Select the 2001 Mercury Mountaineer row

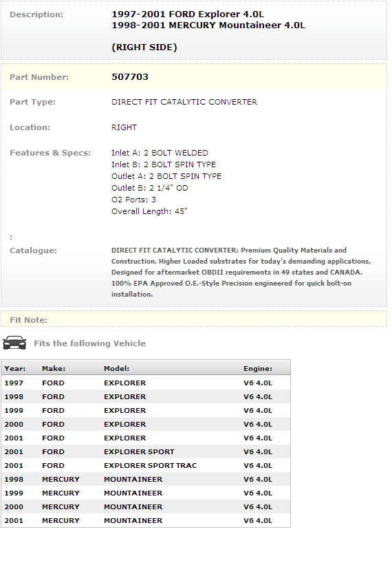pos(146,520)
